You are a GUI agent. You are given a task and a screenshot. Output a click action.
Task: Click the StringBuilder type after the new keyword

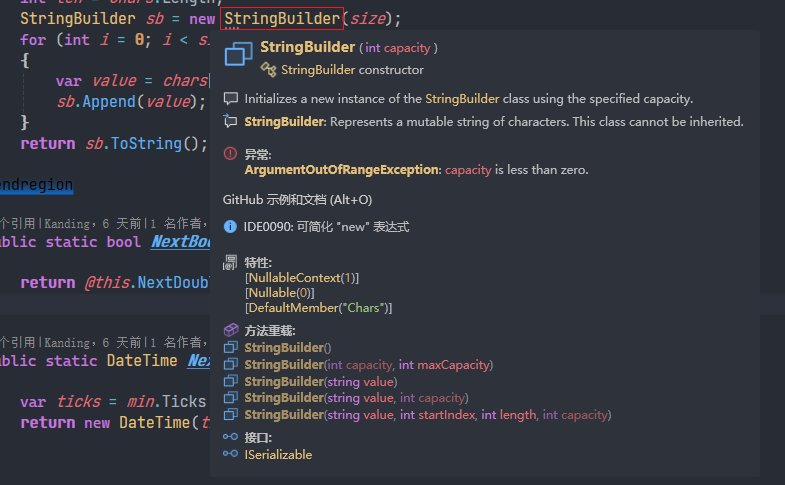coord(282,18)
